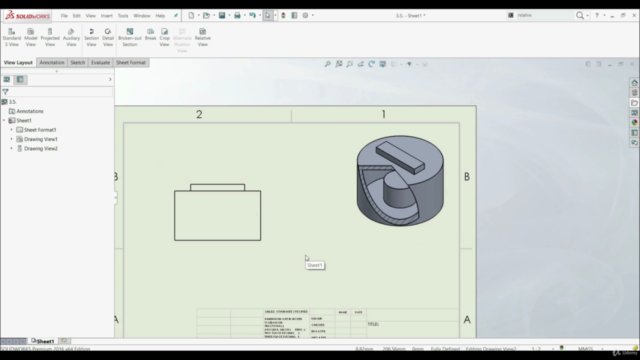
Task: Select the Projected View tool
Action: click(x=50, y=37)
